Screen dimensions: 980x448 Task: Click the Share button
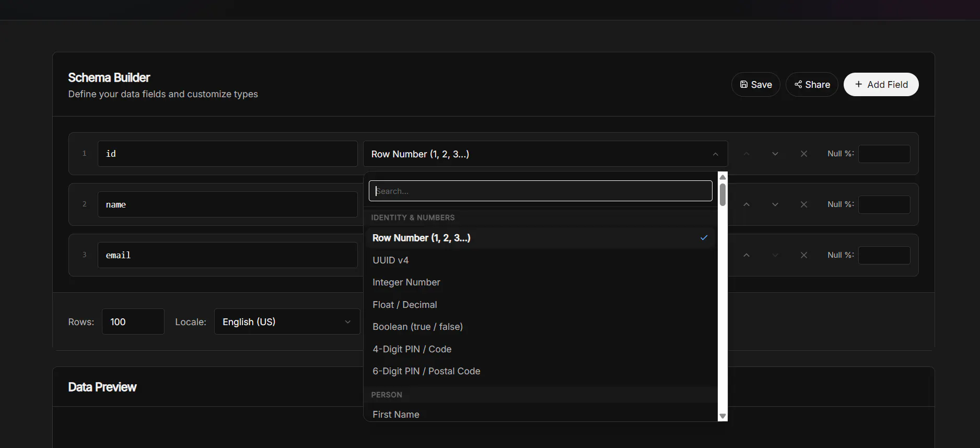[812, 85]
